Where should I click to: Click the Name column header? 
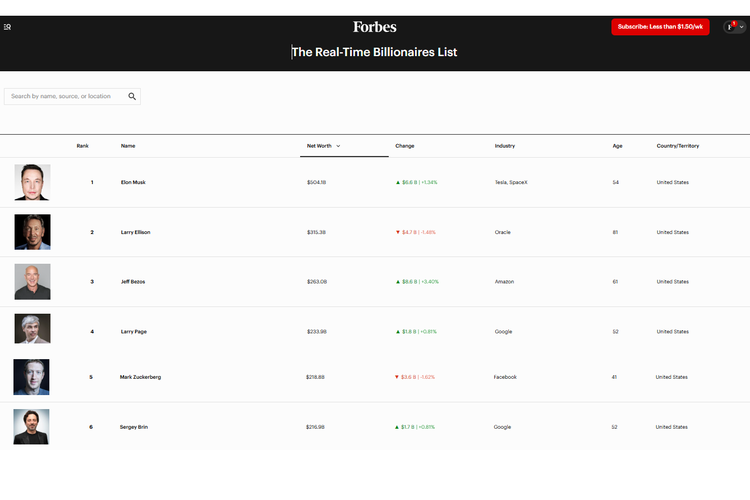coord(128,146)
